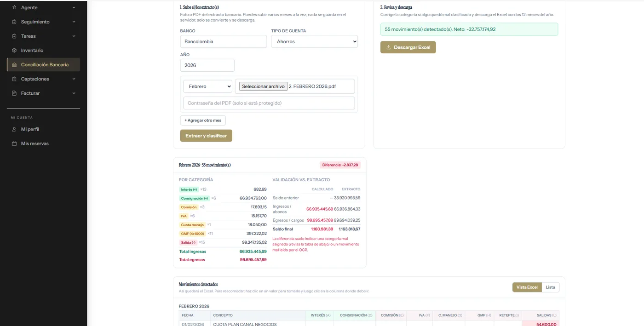
Task: Click the download icon on Descargar Excel
Action: click(x=389, y=47)
